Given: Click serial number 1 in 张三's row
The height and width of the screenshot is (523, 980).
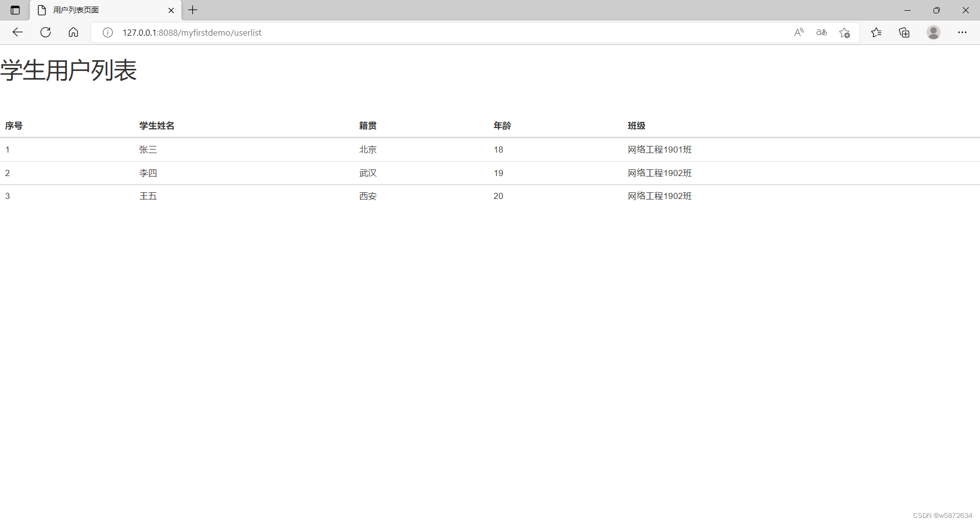Looking at the screenshot, I should pos(8,150).
